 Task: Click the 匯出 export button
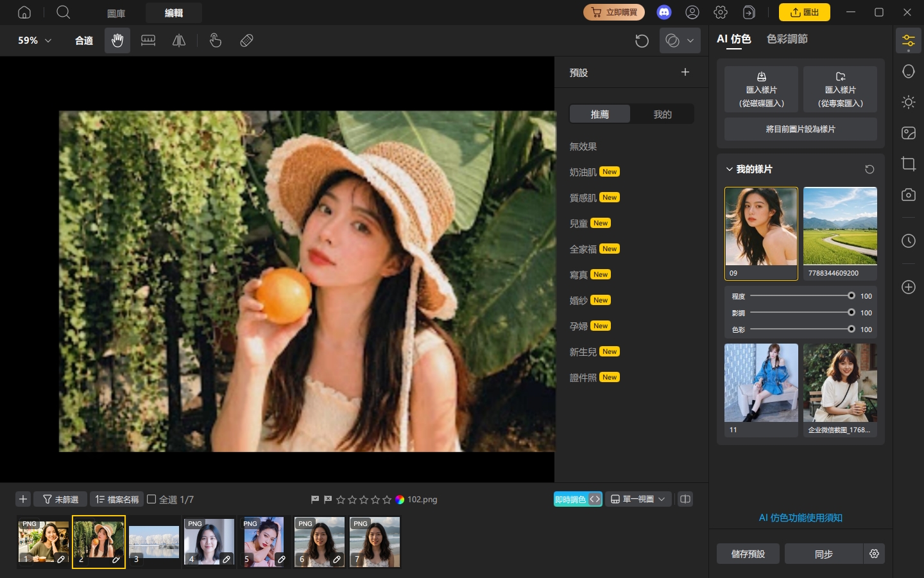coord(805,12)
